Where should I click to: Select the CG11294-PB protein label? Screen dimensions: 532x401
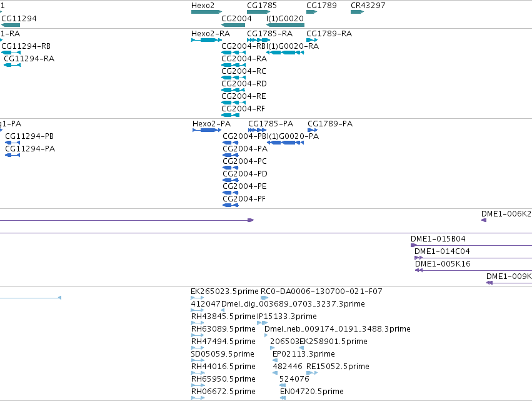tap(29, 136)
